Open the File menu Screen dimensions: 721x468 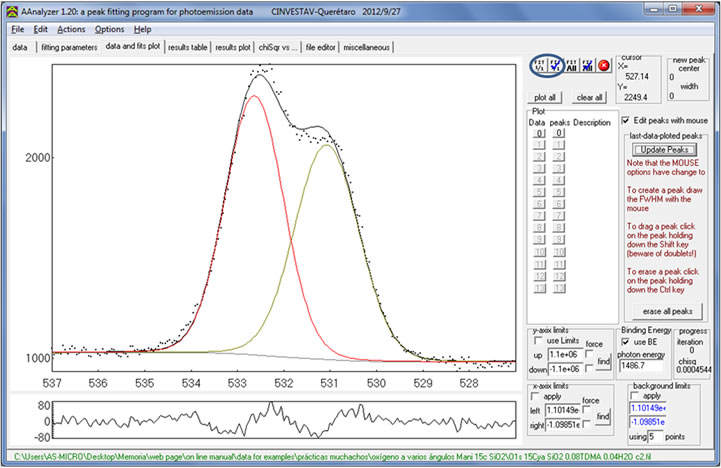click(x=17, y=29)
